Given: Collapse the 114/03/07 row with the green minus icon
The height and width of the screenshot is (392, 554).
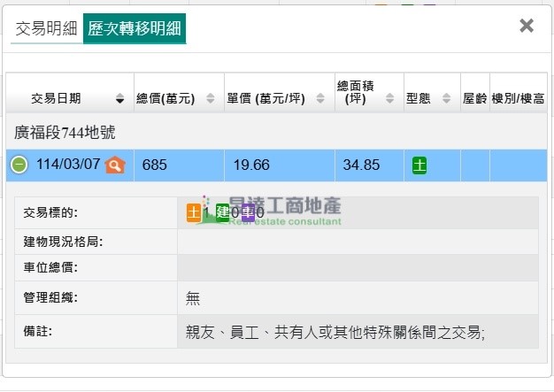Looking at the screenshot, I should point(19,165).
